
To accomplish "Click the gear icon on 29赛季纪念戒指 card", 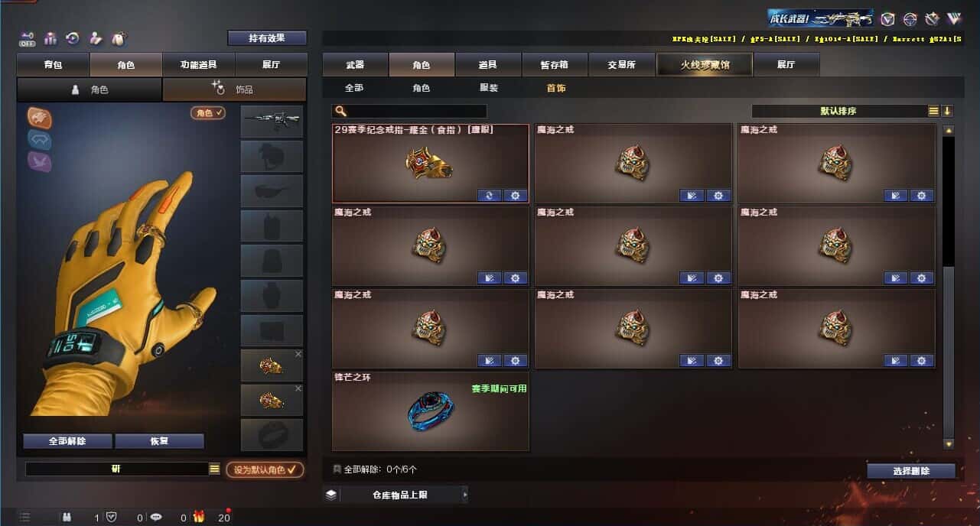I will point(515,195).
